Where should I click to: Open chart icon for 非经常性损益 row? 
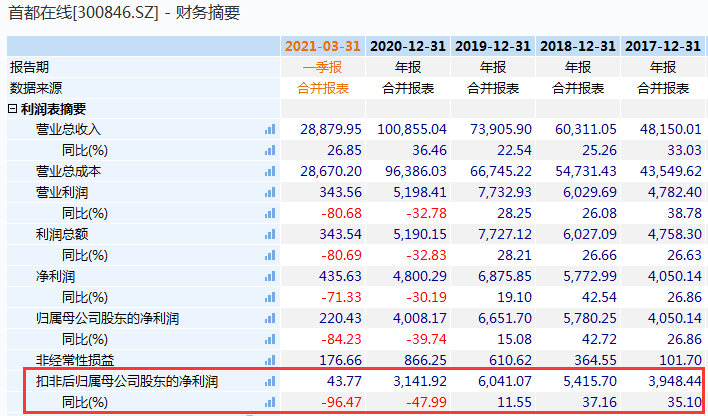tap(270, 360)
